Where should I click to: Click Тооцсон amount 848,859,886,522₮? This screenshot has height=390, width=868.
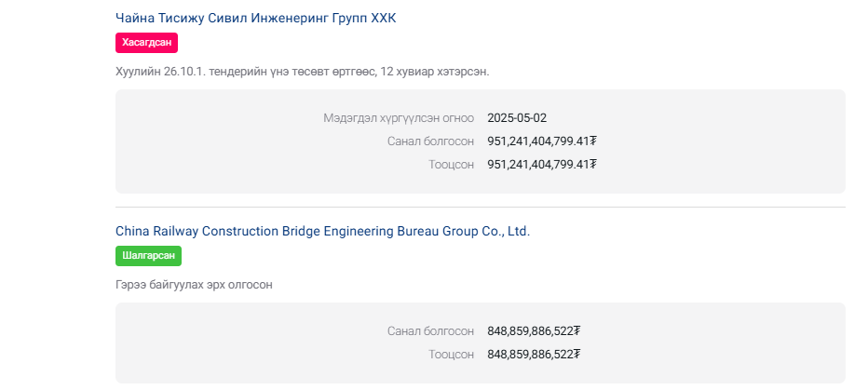(534, 354)
